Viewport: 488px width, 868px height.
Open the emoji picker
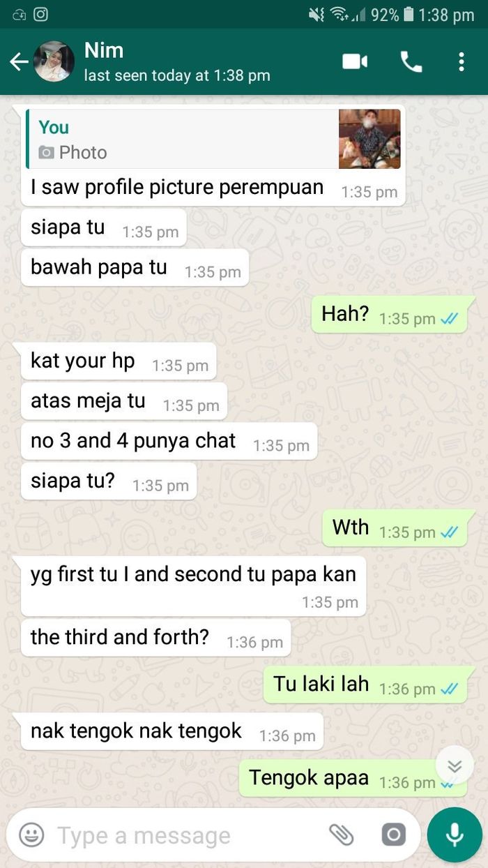(x=31, y=835)
